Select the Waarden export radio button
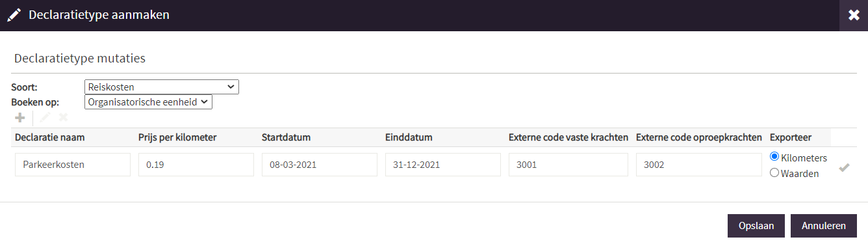This screenshot has height=246, width=868. pos(774,172)
